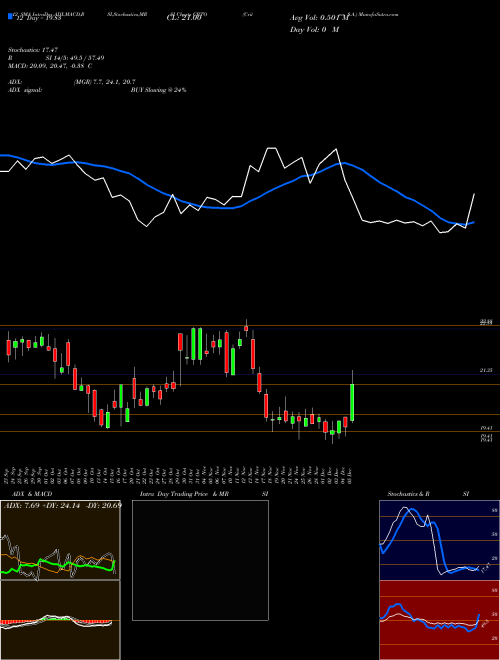The height and width of the screenshot is (660, 500).
Task: Click the blue SMA line peak
Action: pyautogui.click(x=344, y=163)
